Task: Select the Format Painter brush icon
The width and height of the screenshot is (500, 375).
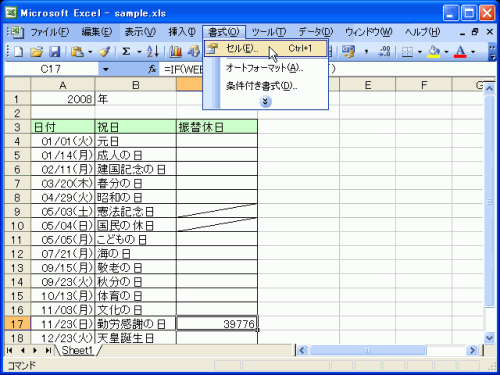Action: (104, 52)
